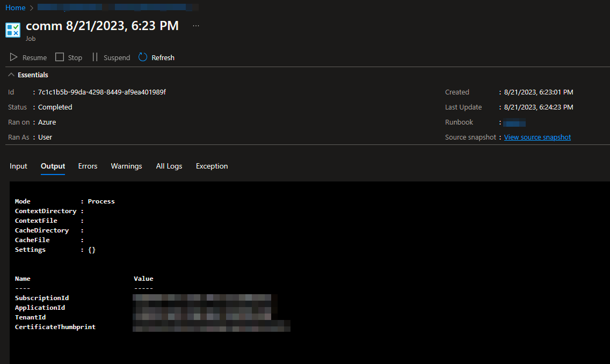Screen dimensions: 610x364
Task: Collapse the Essentials section
Action: pyautogui.click(x=28, y=75)
